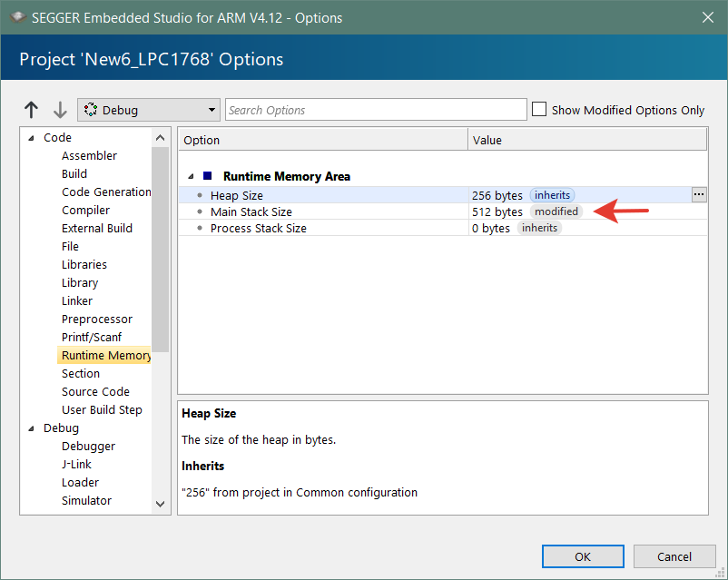The image size is (728, 580).
Task: Select the Process Stack Size option row
Action: click(443, 228)
